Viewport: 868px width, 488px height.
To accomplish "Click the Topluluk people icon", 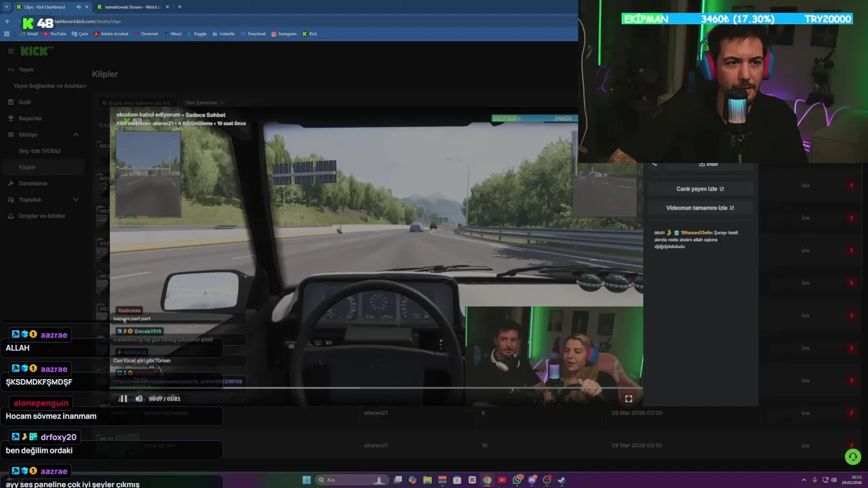I will [11, 200].
